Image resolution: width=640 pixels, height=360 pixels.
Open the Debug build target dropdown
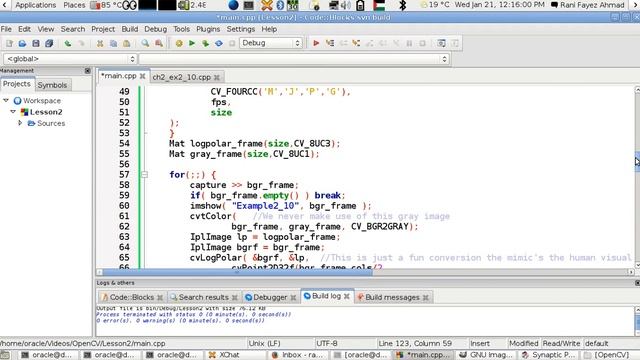pos(271,43)
